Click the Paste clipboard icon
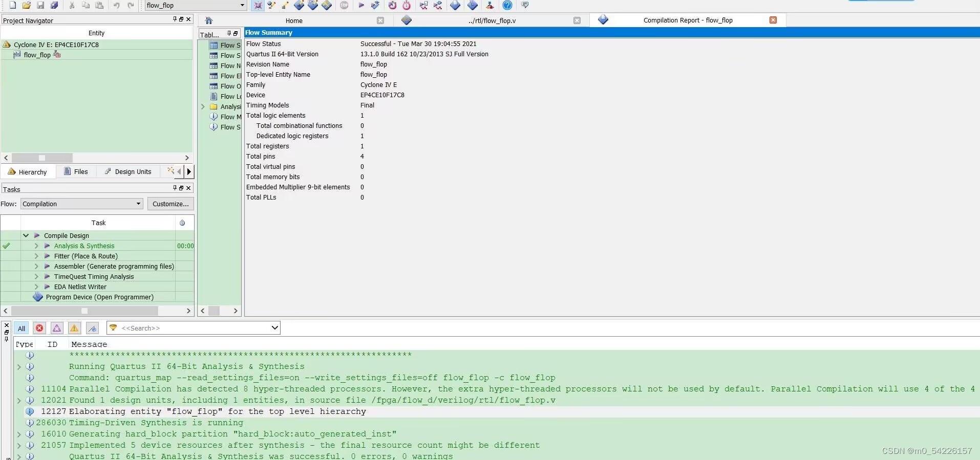Screen dimensions: 980x460 [100, 5]
